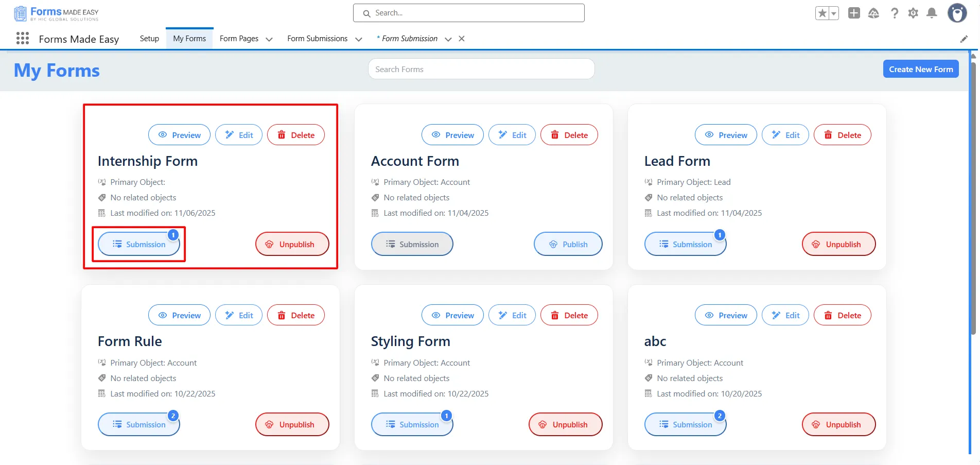
Task: Preview the Styling Form
Action: (x=452, y=315)
